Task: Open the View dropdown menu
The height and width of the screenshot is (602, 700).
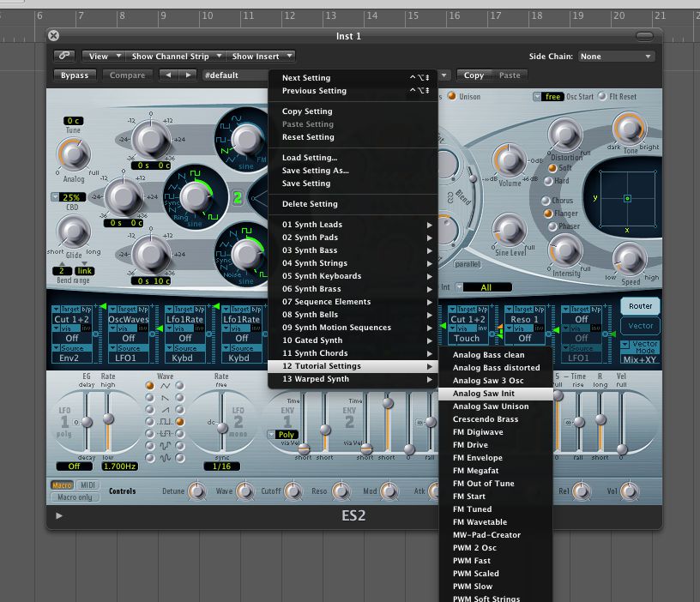Action: coord(104,57)
